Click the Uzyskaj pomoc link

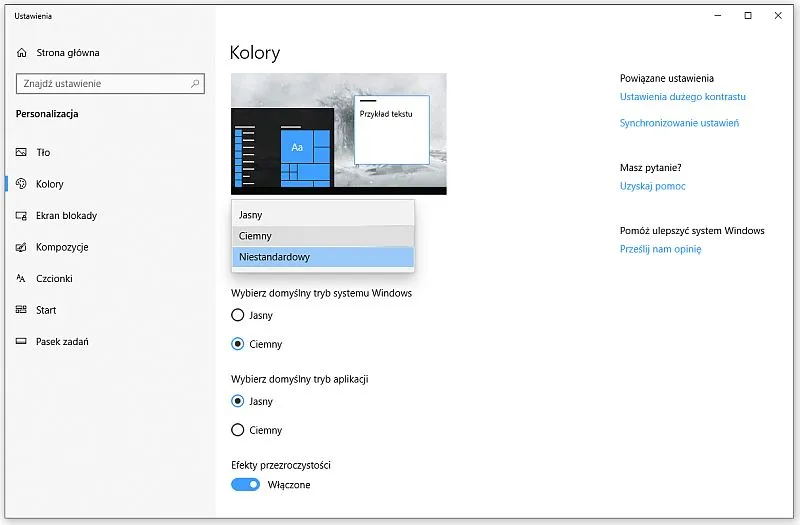652,186
